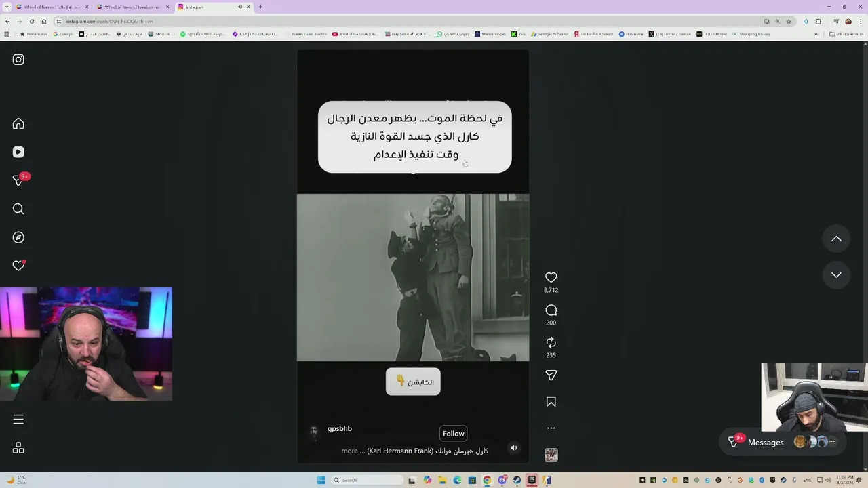The image size is (868, 488).
Task: Open browser home page button
Action: tap(44, 21)
